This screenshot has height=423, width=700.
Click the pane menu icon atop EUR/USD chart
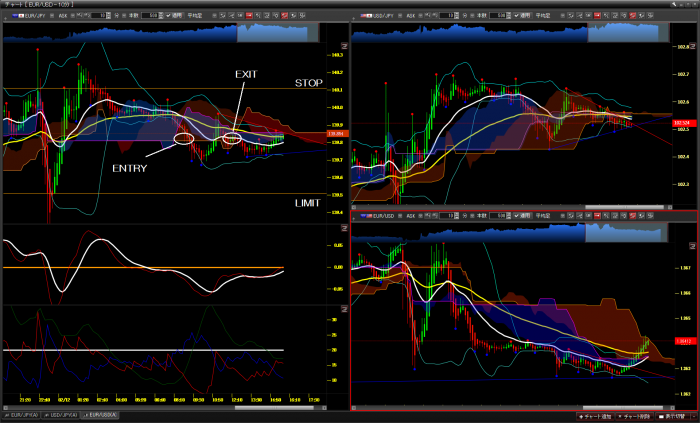point(692,246)
